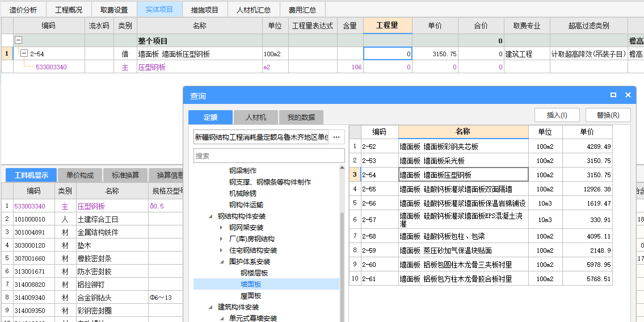Switch to the 单价构成 tab
644x322 pixels.
pyautogui.click(x=80, y=175)
